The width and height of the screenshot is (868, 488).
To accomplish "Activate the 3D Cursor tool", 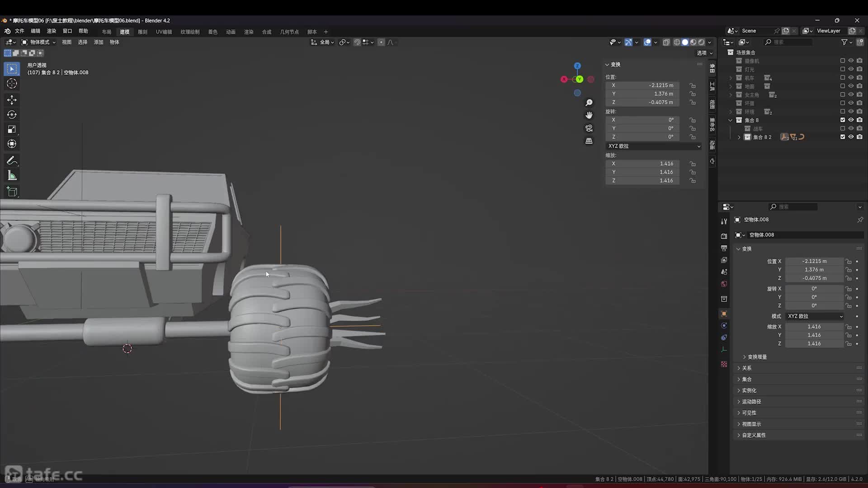I will [x=12, y=84].
